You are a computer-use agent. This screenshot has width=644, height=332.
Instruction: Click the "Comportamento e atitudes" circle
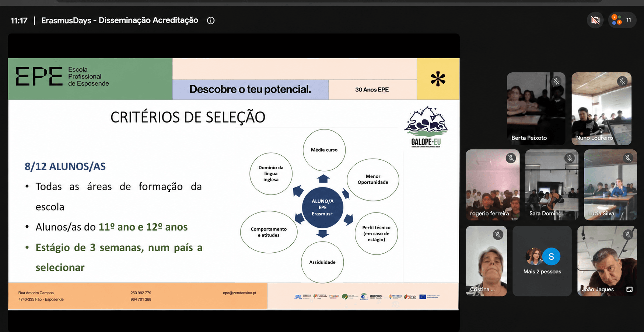269,232
